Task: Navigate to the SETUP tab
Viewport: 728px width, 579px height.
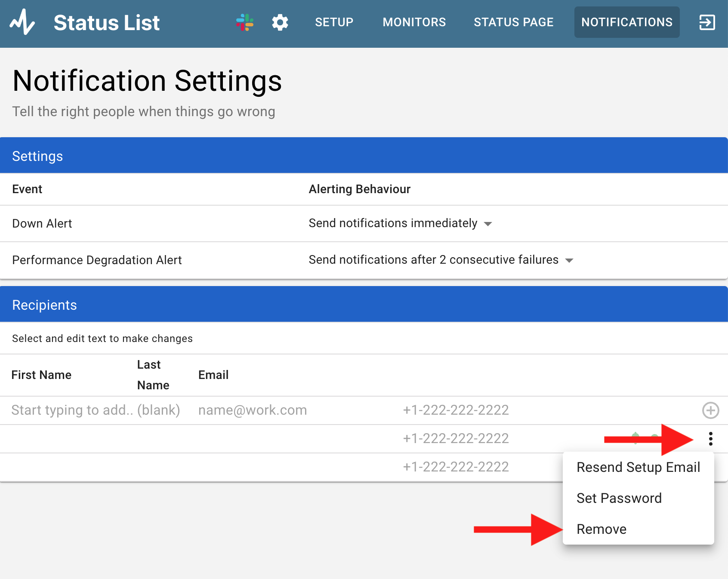Action: (x=334, y=22)
